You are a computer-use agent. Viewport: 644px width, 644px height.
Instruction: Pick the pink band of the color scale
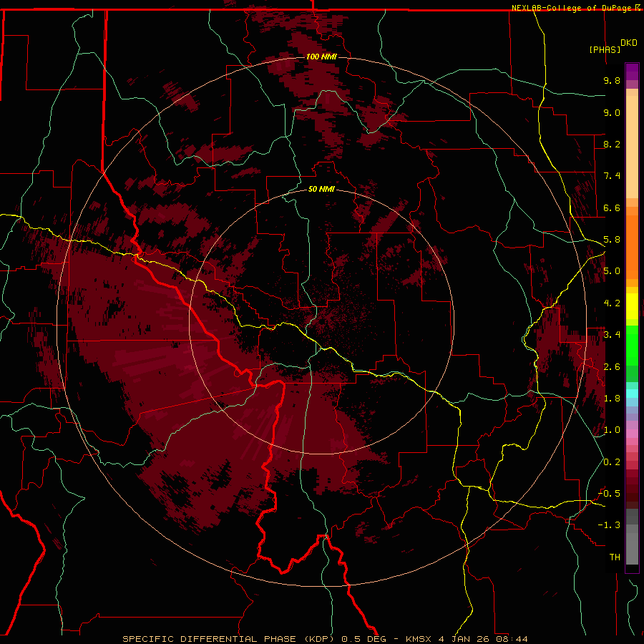(x=632, y=434)
